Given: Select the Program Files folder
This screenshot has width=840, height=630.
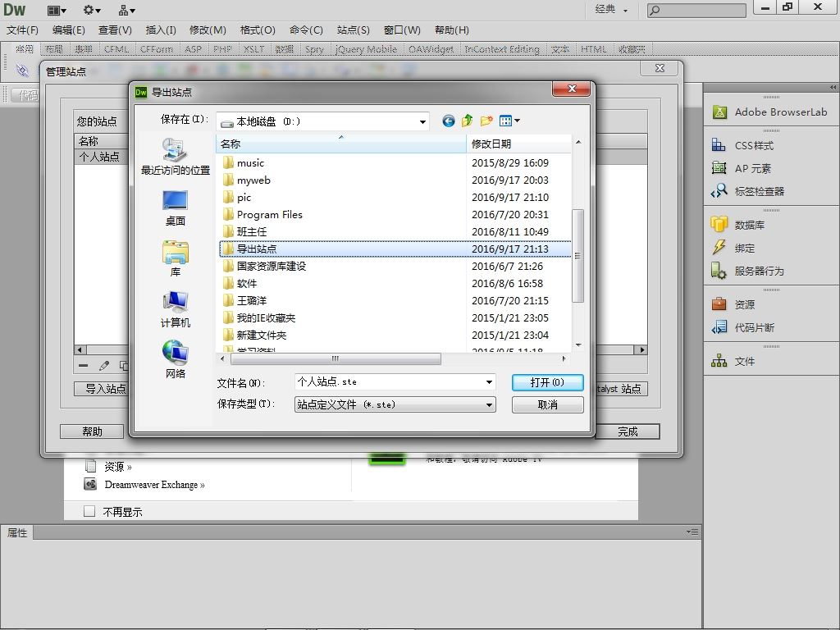Looking at the screenshot, I should [x=262, y=214].
